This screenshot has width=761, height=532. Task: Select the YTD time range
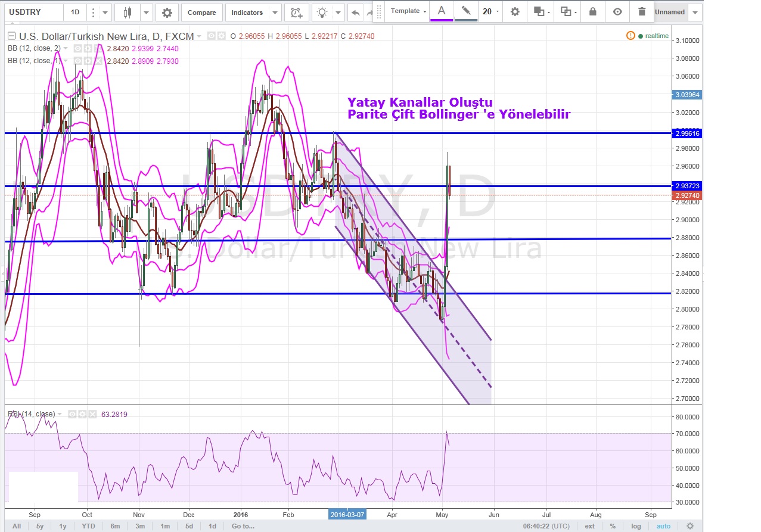click(88, 526)
